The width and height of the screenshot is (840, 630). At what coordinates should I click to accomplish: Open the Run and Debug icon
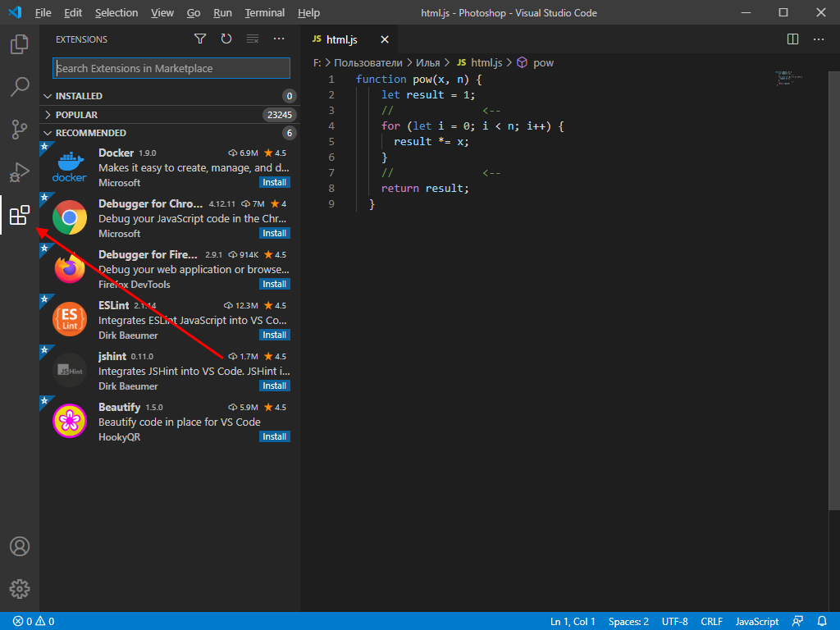[x=19, y=172]
